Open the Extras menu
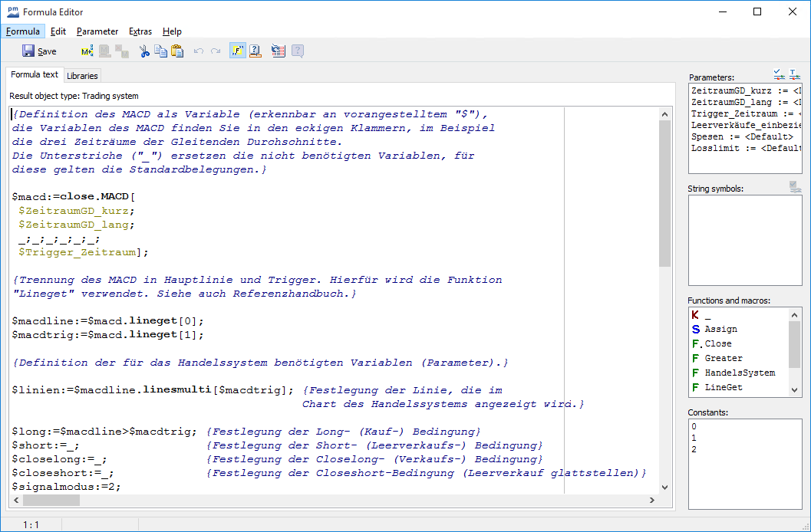Image resolution: width=811 pixels, height=532 pixels. click(x=140, y=31)
